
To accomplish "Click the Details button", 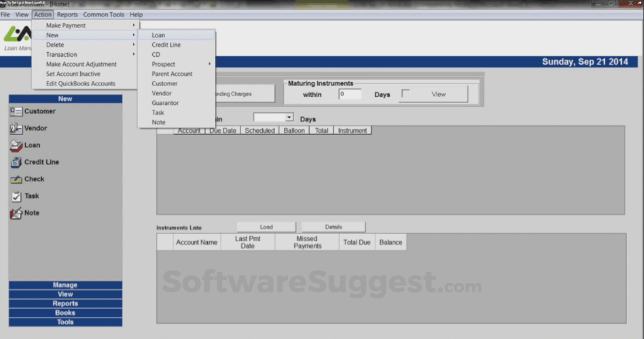I will 333,227.
